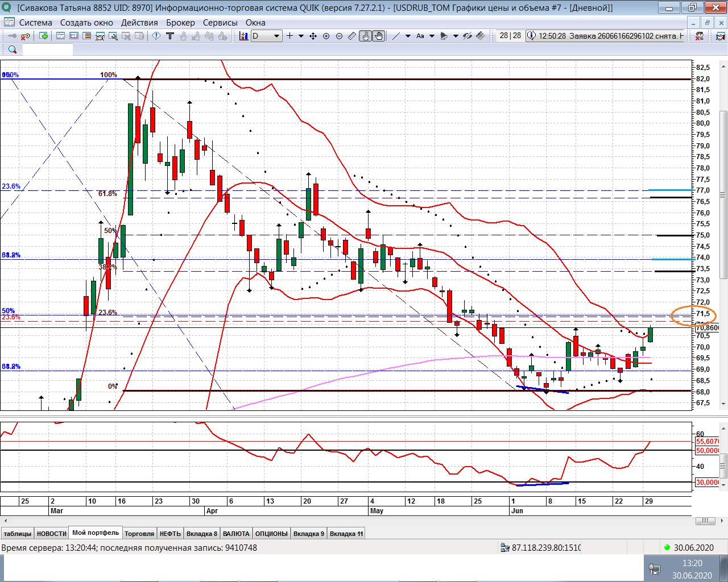Expand the line drawing tool dropdown arrow
This screenshot has width=728, height=582.
click(x=408, y=36)
